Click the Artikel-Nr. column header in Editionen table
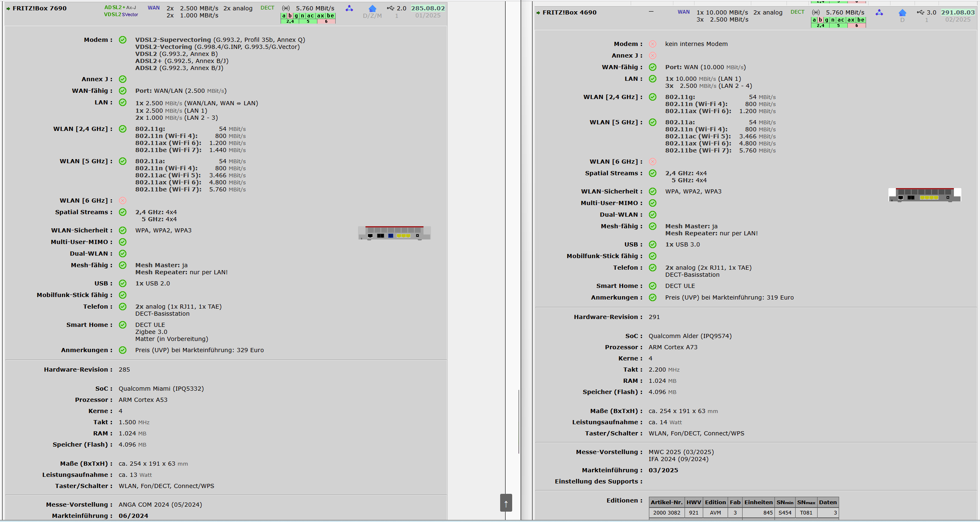 click(x=666, y=502)
